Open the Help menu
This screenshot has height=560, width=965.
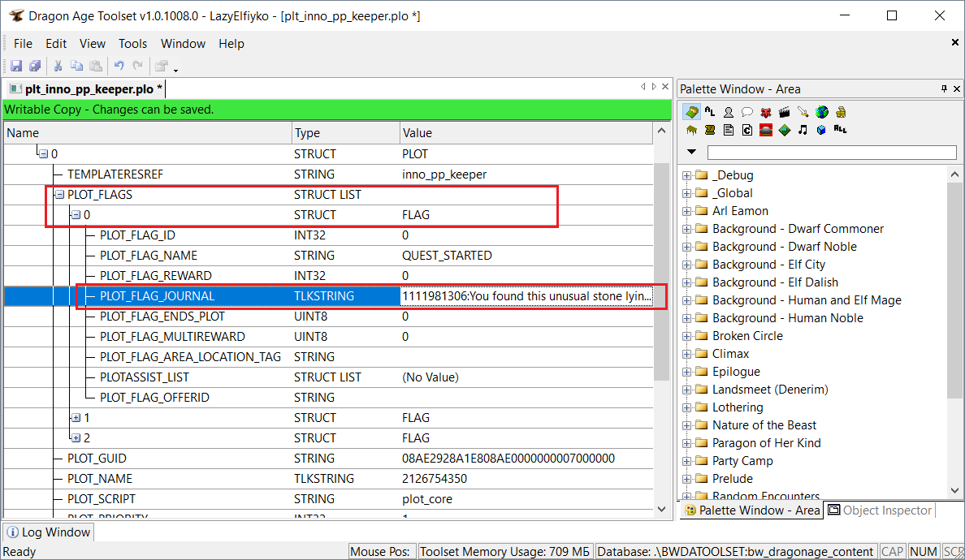pos(232,44)
